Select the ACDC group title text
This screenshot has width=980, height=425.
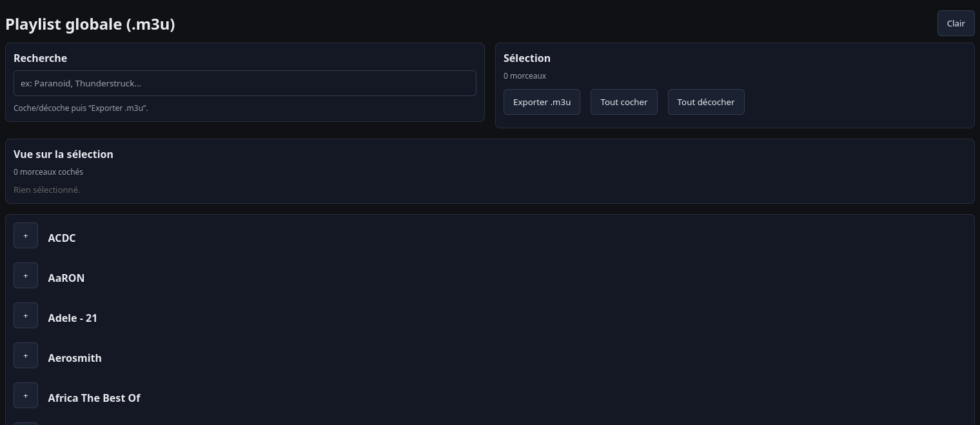[x=62, y=238]
